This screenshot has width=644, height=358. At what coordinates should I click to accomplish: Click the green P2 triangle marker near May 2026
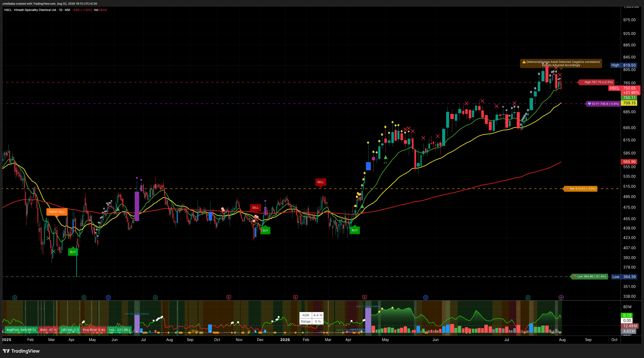coord(386,157)
